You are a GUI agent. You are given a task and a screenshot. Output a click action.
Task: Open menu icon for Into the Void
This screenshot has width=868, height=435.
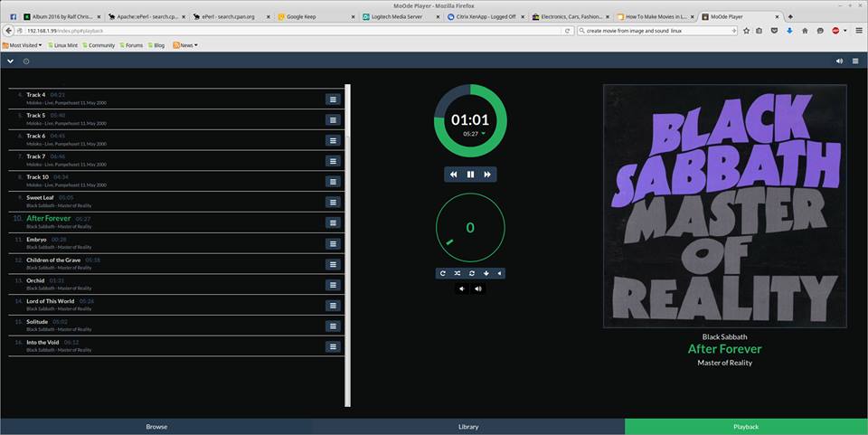pos(333,346)
